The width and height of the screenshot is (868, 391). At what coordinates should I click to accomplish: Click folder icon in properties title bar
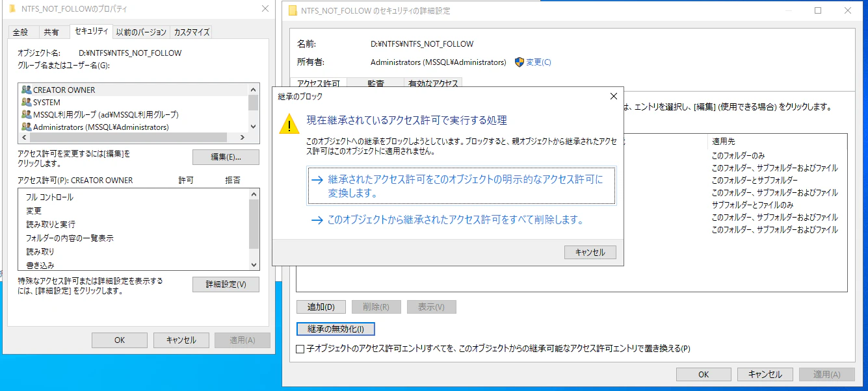point(11,9)
